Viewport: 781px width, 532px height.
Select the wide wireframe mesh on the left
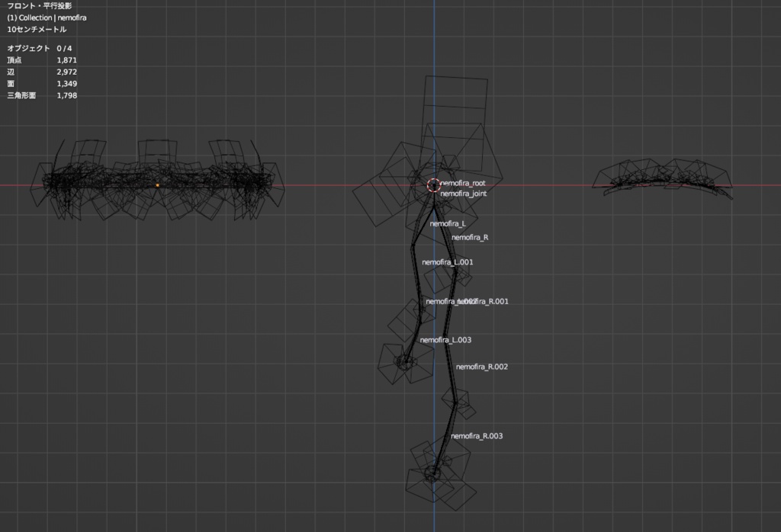coord(157,179)
